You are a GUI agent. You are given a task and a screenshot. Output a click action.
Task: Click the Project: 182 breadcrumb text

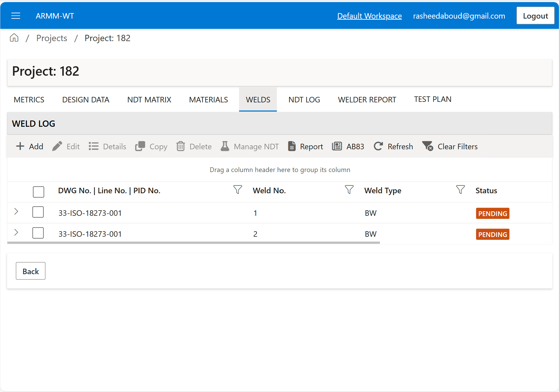107,38
